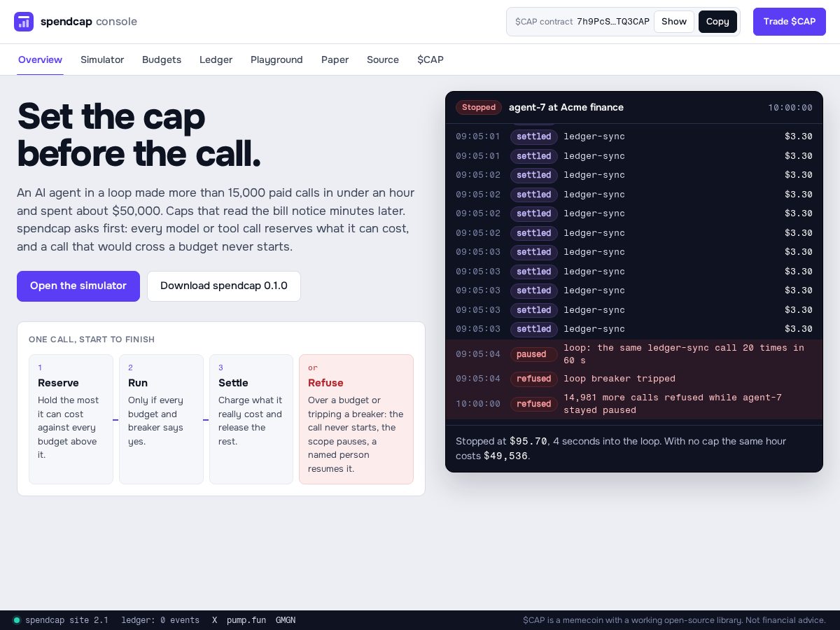This screenshot has width=840, height=630.
Task: Select the Refuse step card
Action: click(x=356, y=419)
